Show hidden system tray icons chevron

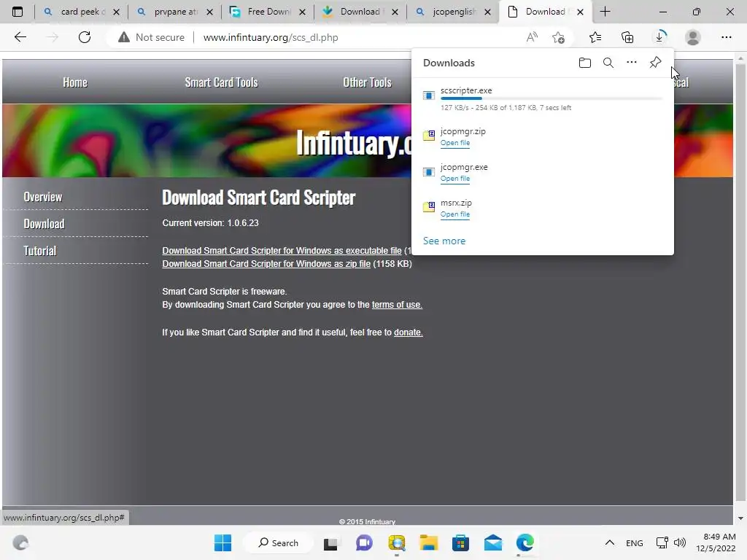(609, 542)
